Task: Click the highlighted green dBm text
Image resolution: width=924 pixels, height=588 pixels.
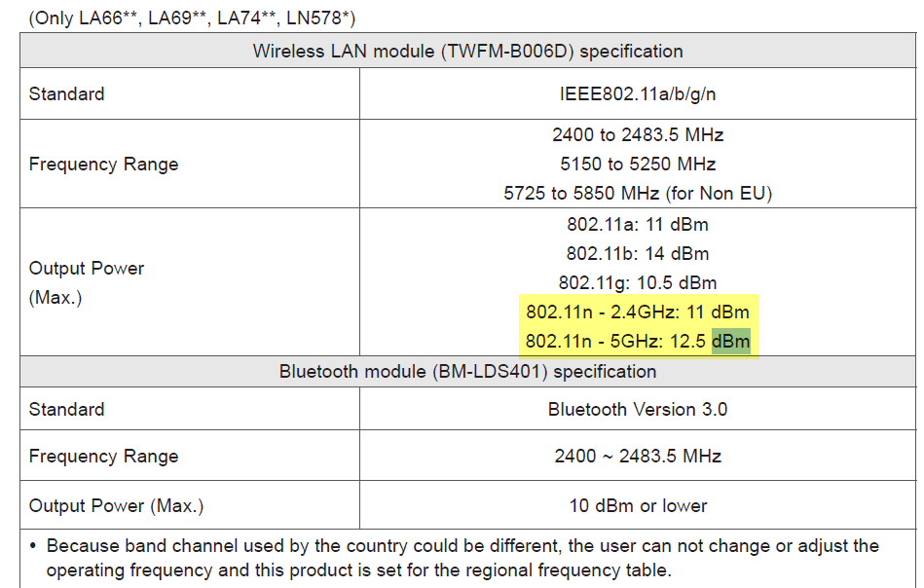Action: click(x=730, y=341)
